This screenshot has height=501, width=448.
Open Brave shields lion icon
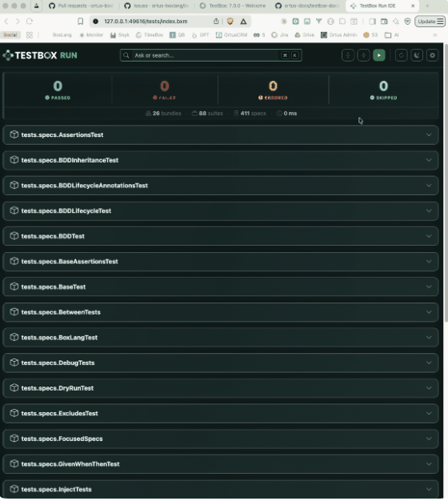tap(230, 22)
